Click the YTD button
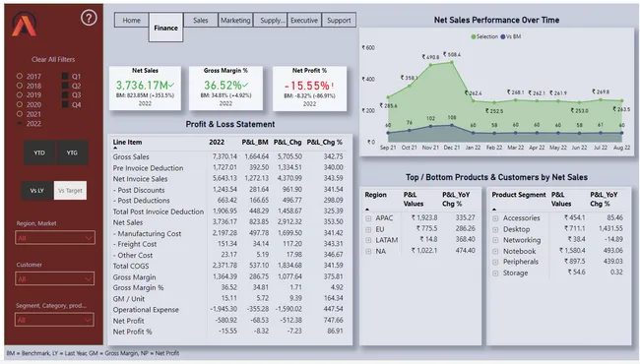The height and width of the screenshot is (364, 640). 39,152
